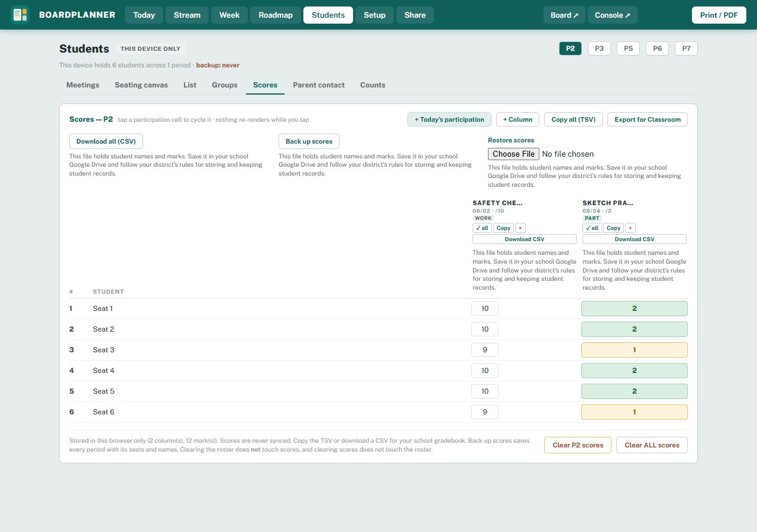This screenshot has width=757, height=532.
Task: Open the Week view
Action: 229,15
